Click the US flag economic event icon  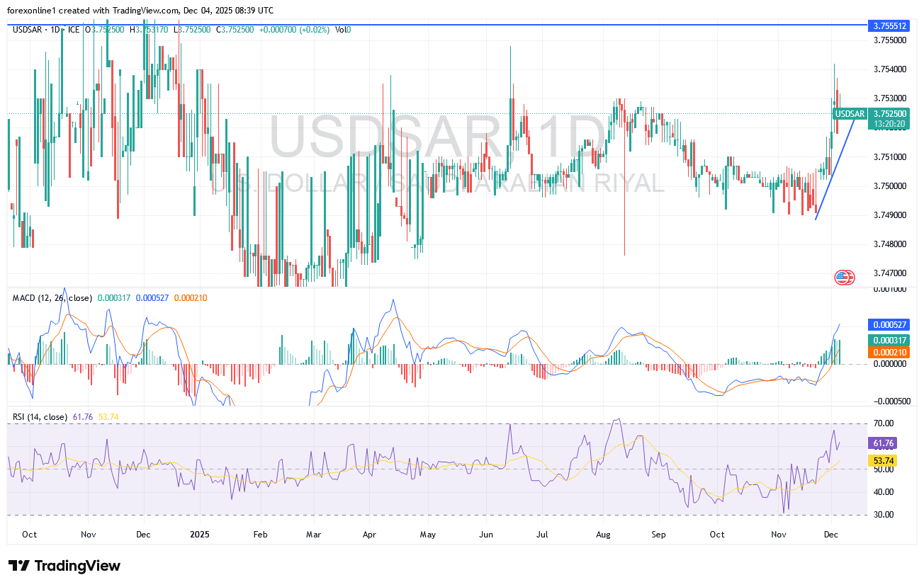[x=845, y=278]
